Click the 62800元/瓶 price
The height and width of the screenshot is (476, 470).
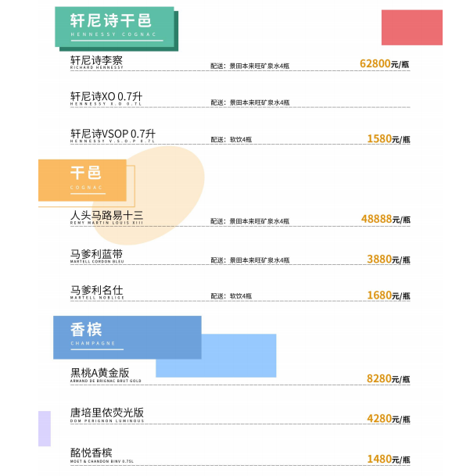(x=384, y=64)
